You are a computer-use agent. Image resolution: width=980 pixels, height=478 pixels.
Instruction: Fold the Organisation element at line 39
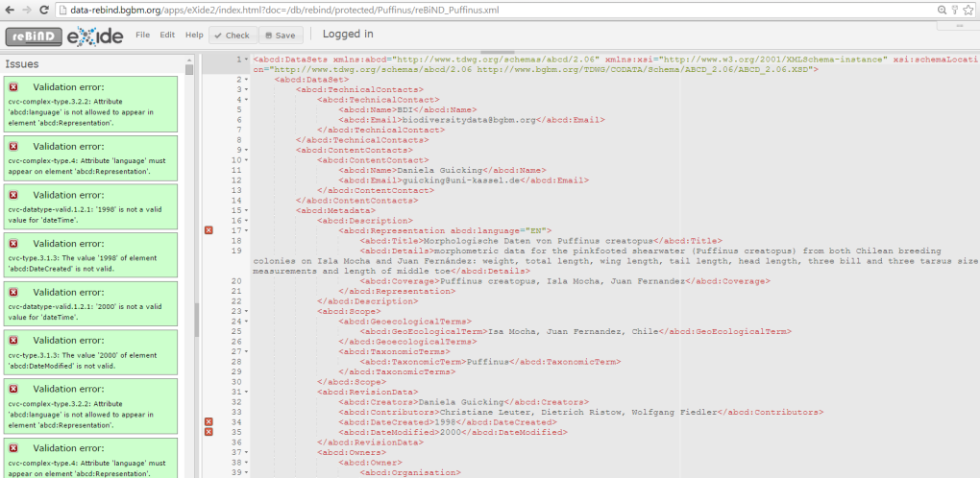coord(246,472)
